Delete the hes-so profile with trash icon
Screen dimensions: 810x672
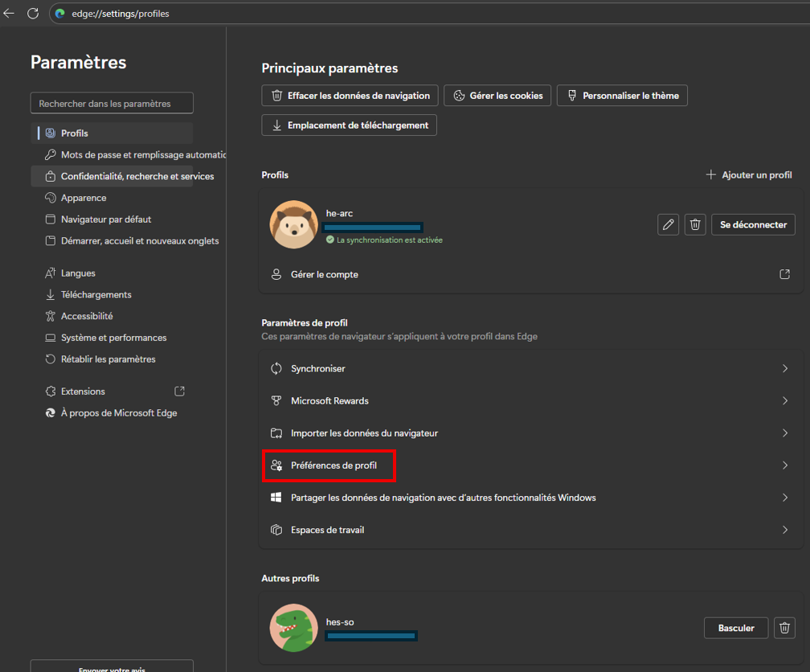pyautogui.click(x=784, y=628)
